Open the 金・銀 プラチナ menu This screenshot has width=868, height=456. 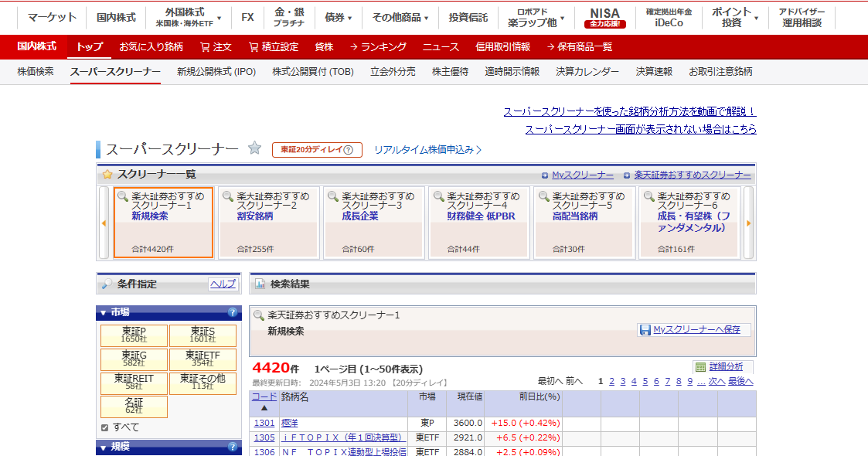click(289, 18)
